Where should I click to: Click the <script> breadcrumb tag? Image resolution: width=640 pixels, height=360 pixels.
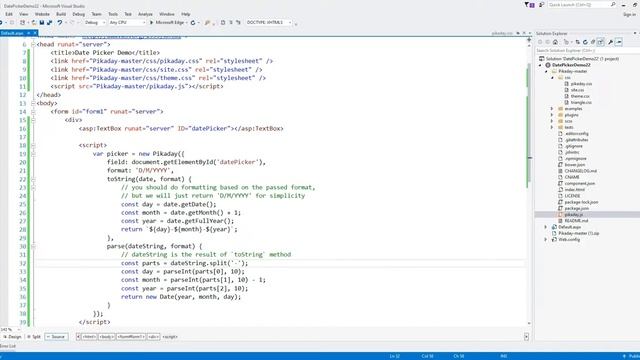coord(170,337)
